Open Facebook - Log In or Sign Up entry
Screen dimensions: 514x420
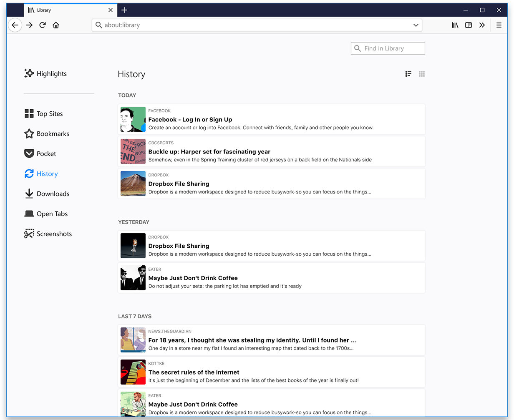[x=190, y=120]
